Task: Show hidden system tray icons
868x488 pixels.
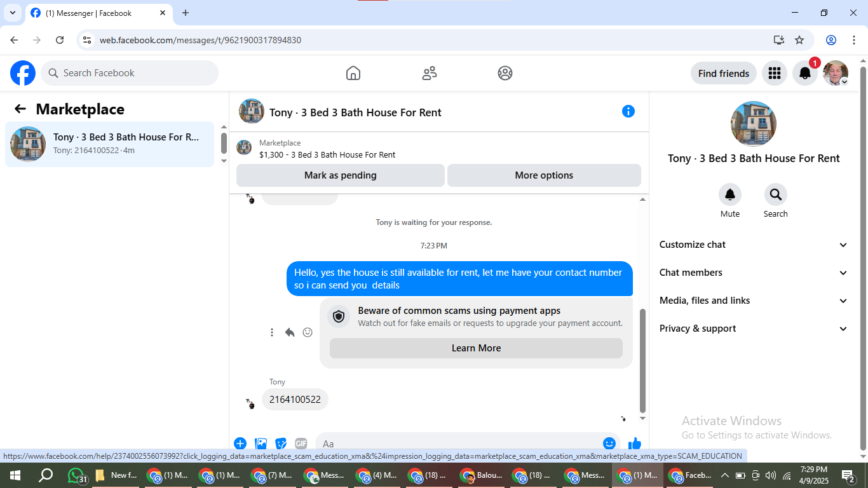Action: point(724,475)
